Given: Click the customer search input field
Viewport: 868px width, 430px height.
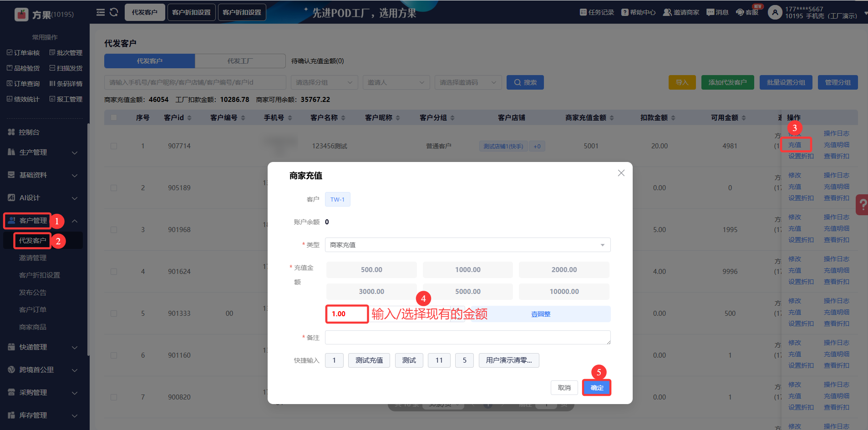Looking at the screenshot, I should click(195, 82).
